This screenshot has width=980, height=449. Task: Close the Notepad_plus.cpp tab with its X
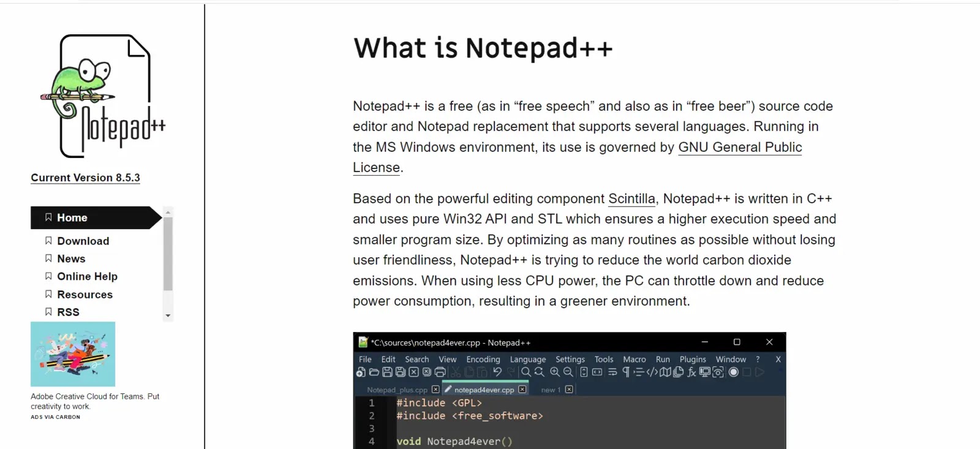click(x=435, y=390)
